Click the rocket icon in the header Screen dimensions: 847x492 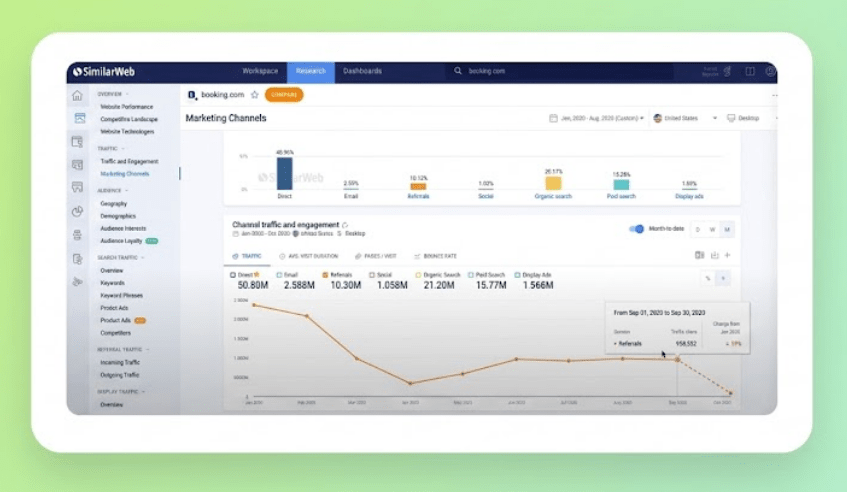(x=728, y=71)
